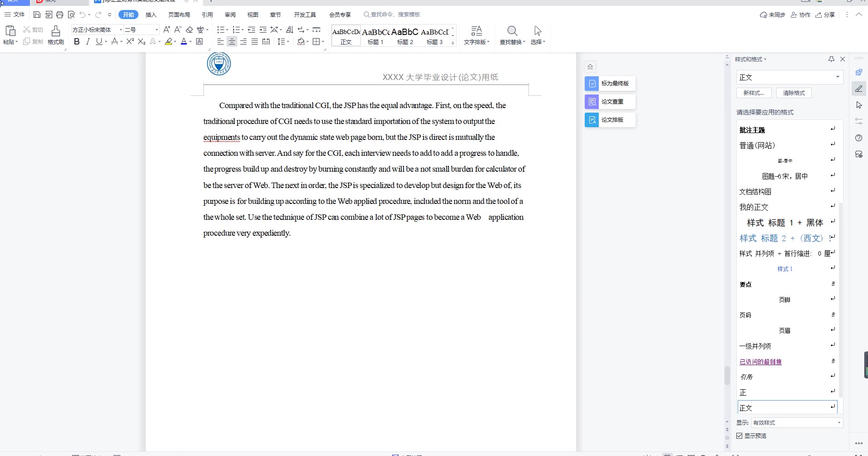Click the 选择 selection cursor tool
Viewport: 868px width, 456px height.
point(538,35)
